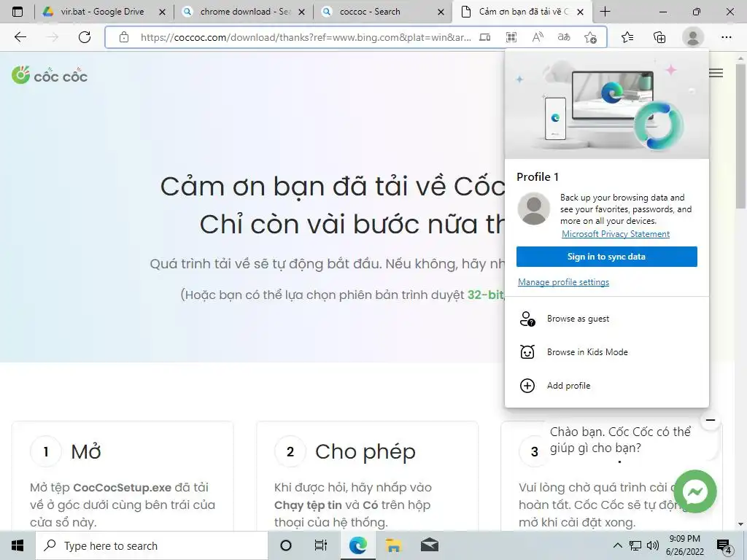Close the vir.bat Google Drive tab
The width and height of the screenshot is (747, 560).
[x=162, y=12]
